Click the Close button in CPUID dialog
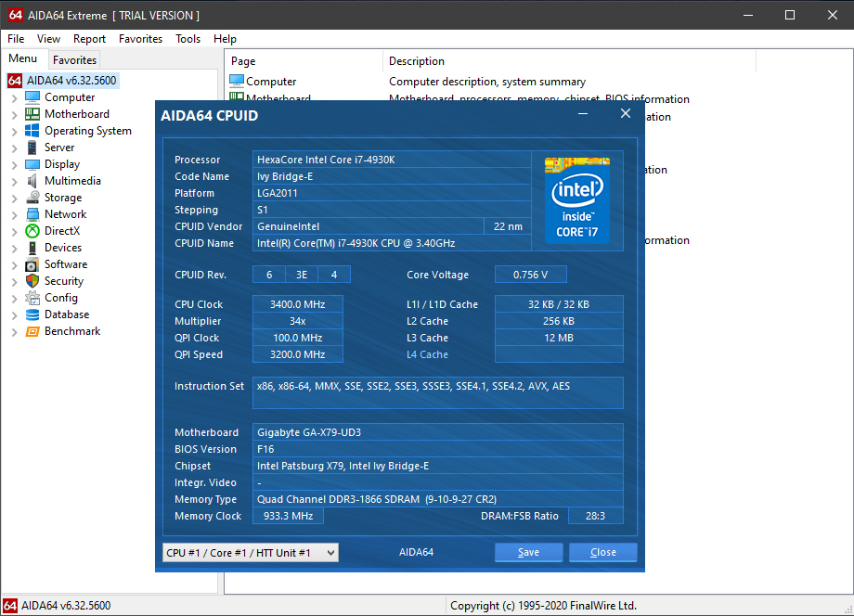 tap(603, 552)
